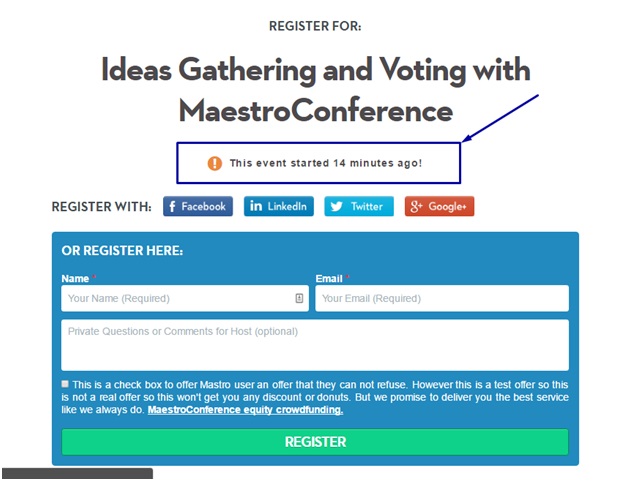
Task: Click the 'Ideas Gathering and Voting' page title
Action: click(316, 90)
